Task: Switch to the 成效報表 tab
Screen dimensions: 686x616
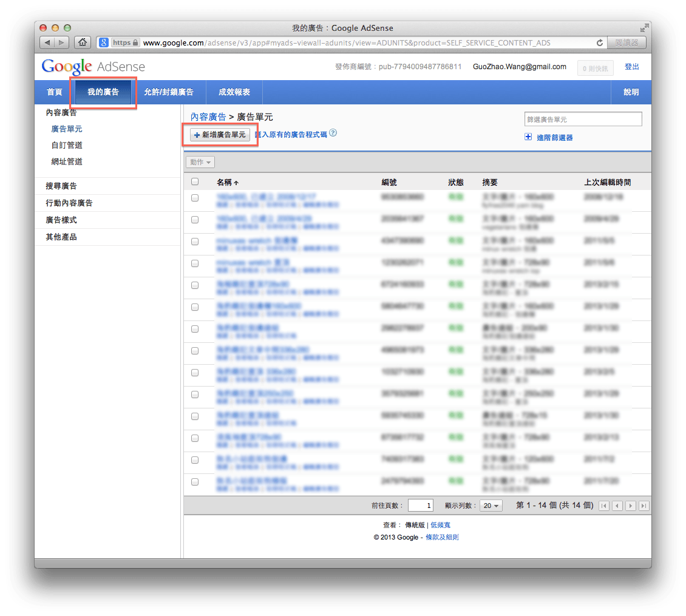Action: point(234,92)
